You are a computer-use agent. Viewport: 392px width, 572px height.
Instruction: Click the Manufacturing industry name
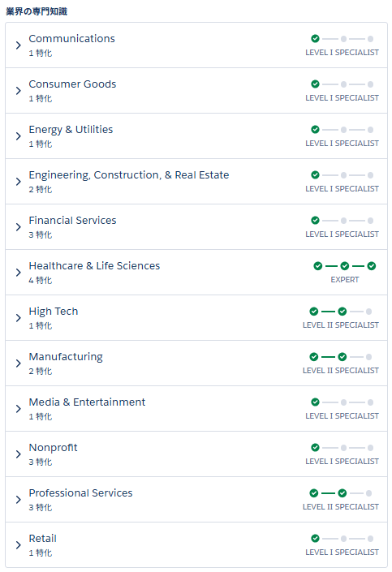(x=66, y=357)
